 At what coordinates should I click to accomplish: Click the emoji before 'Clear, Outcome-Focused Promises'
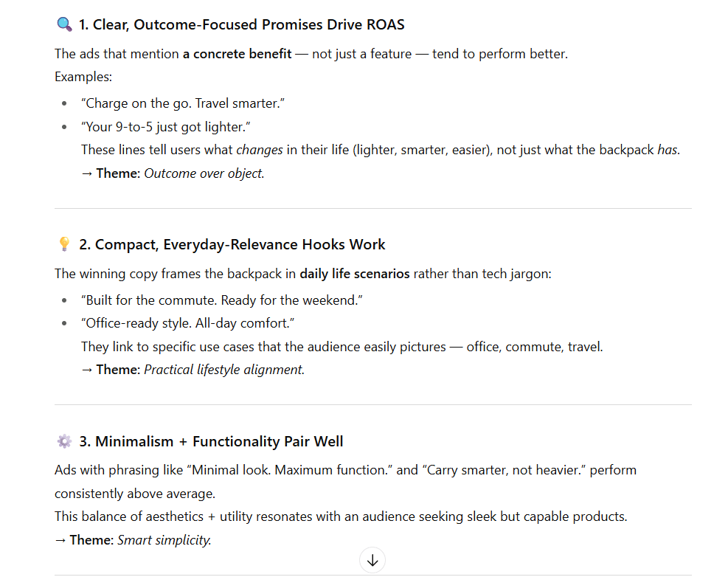coord(63,24)
